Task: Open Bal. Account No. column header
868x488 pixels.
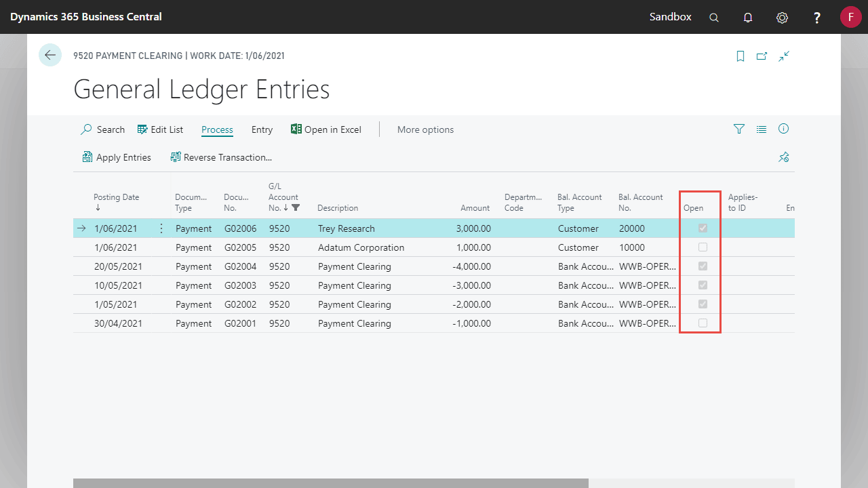Action: [641, 203]
